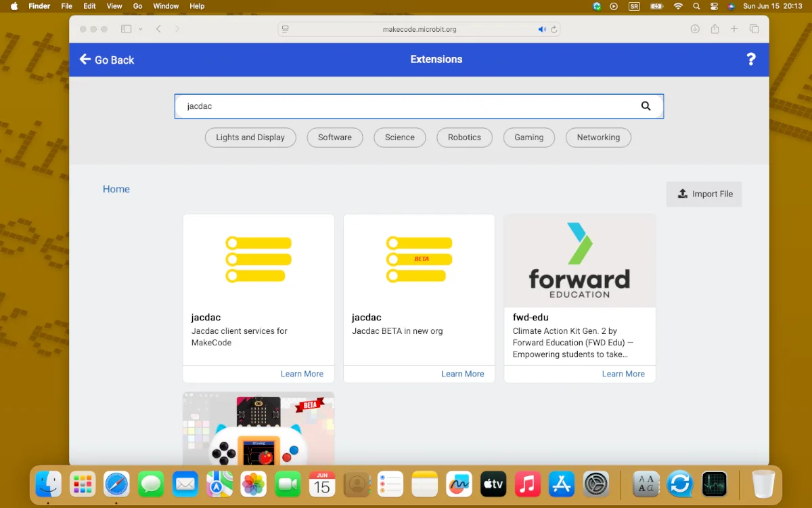Open Spotlight search in menu bar
The height and width of the screenshot is (508, 812).
(x=696, y=6)
